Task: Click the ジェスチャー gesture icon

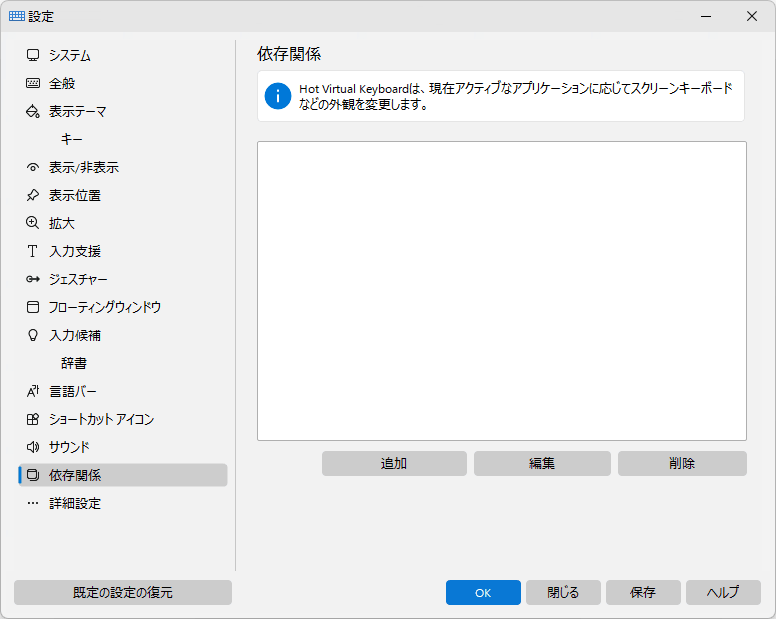Action: coord(33,279)
